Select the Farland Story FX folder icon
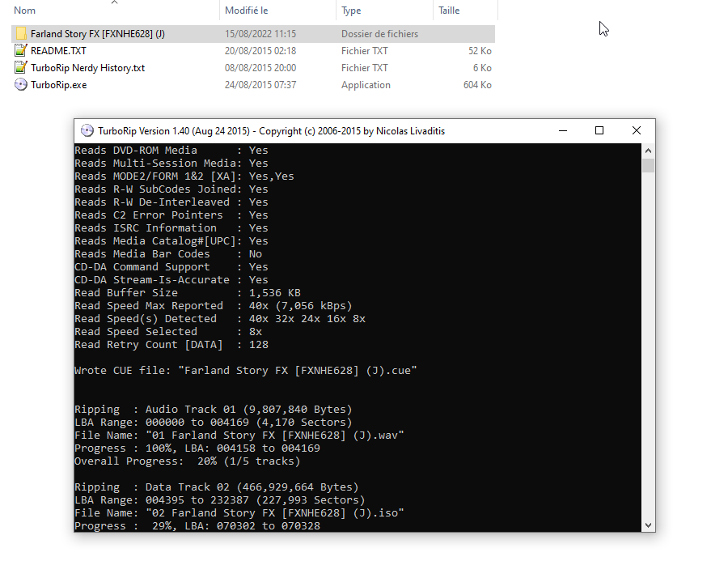The image size is (728, 561). 21,34
